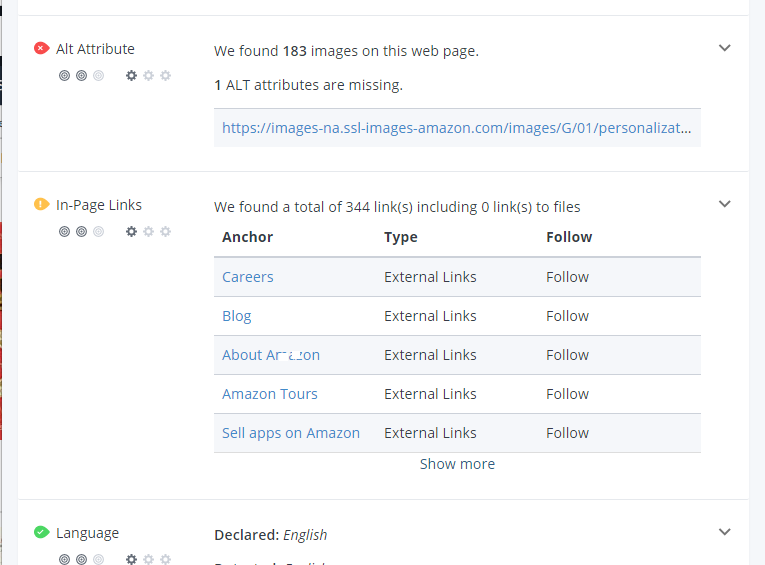
Task: Toggle the Language section chevron
Action: point(725,532)
